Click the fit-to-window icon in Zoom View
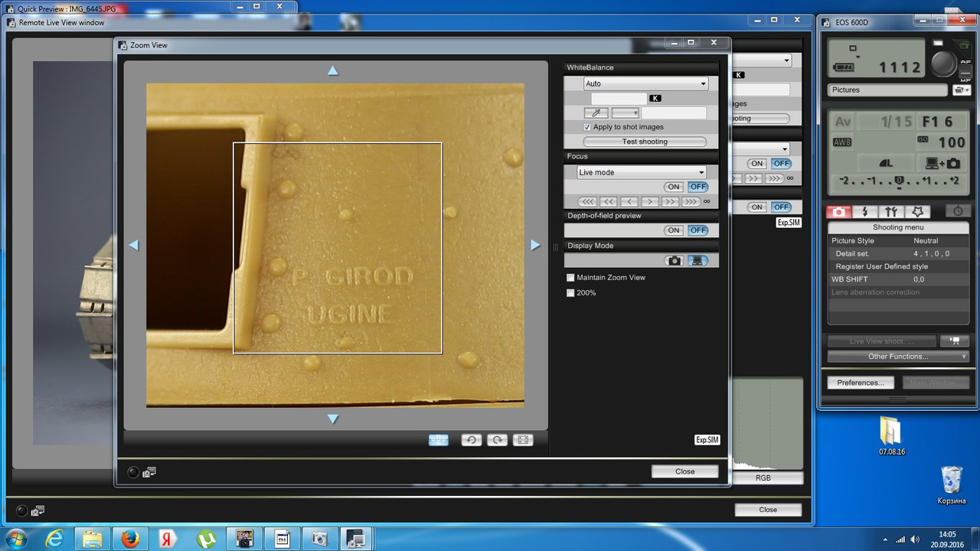Viewport: 980px width, 551px height. tap(523, 439)
